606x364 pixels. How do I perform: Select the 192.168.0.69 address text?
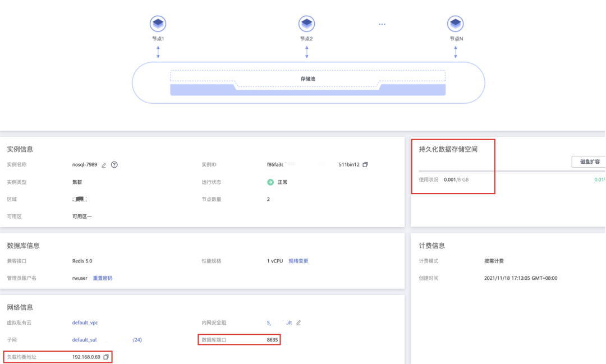point(86,357)
